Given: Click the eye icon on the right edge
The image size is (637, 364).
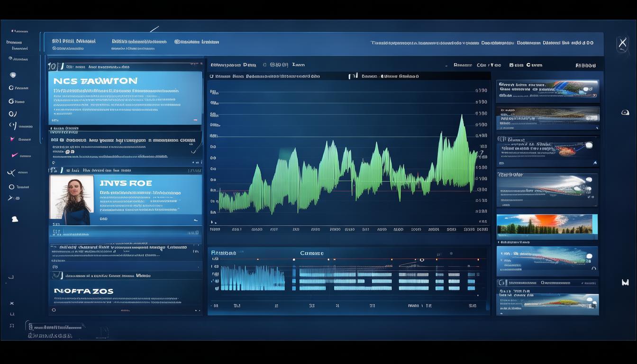Looking at the screenshot, I should 625,112.
